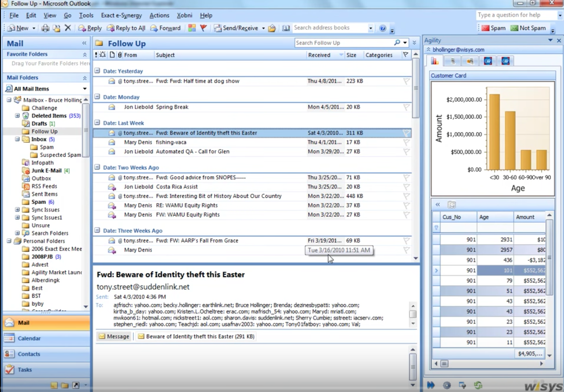
Task: Click the blue Help question mark icon
Action: pos(382,28)
